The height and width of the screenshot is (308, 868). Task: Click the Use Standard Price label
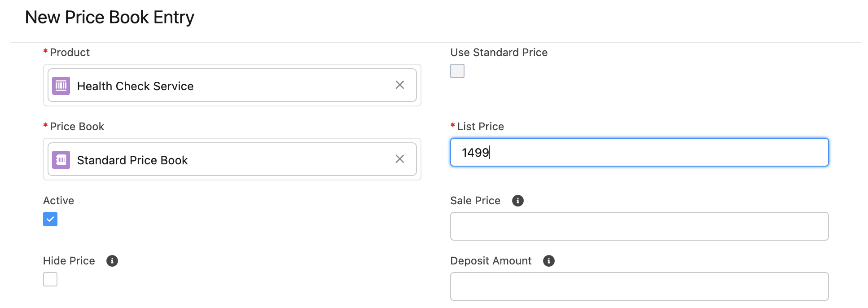click(x=499, y=53)
